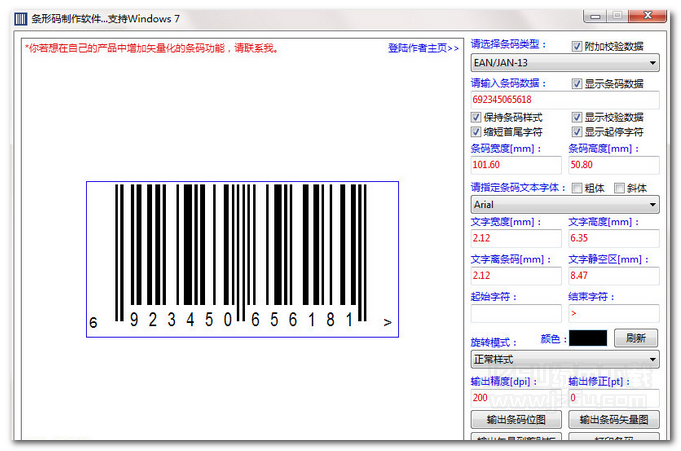Image resolution: width=681 pixels, height=451 pixels.
Task: Click the output dpi field 200
Action: tap(516, 398)
